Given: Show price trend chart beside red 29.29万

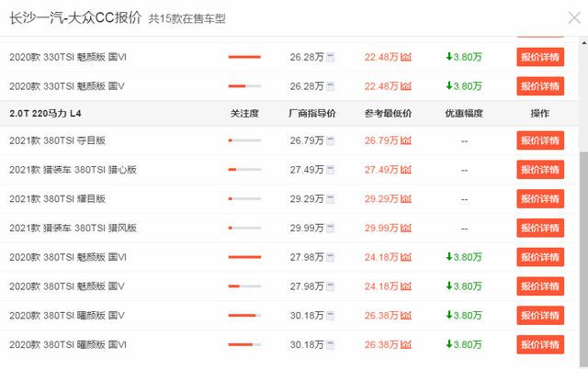Looking at the screenshot, I should coord(406,199).
